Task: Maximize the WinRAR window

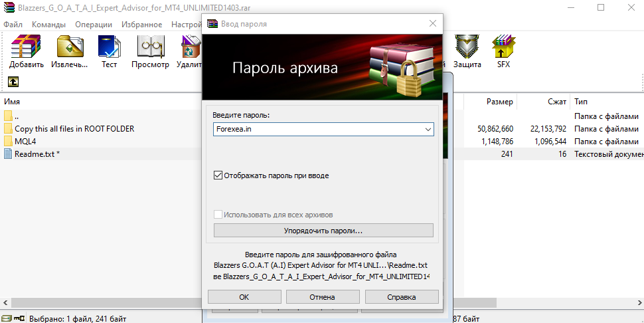Action: tap(600, 7)
